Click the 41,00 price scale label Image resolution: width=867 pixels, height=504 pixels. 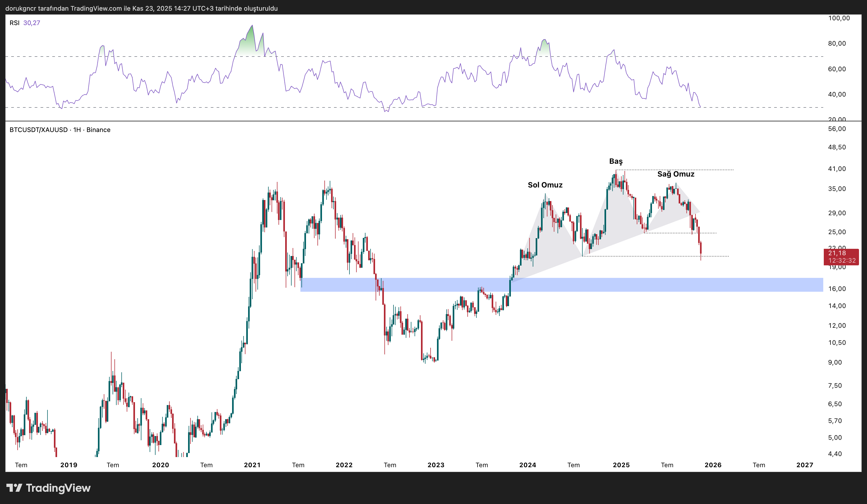[837, 169]
